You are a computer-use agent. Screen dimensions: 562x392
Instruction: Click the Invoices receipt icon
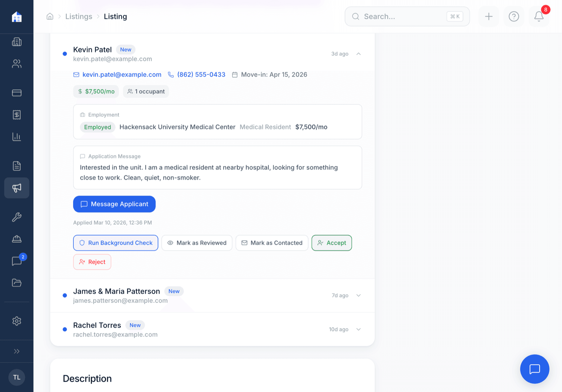(17, 115)
